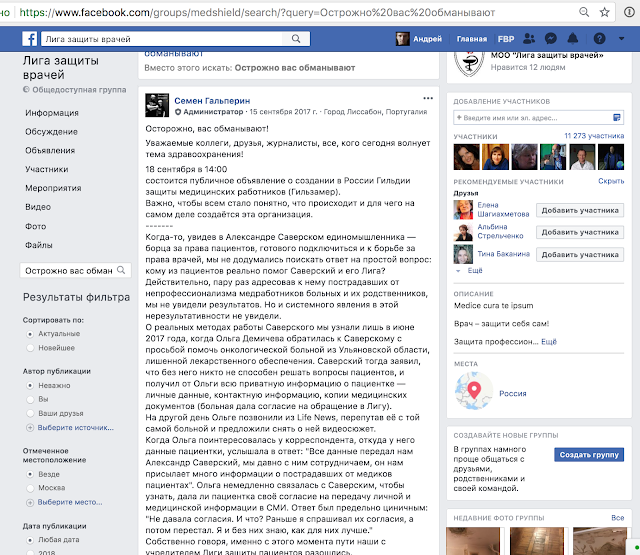The image size is (640, 555).
Task: Click the suggested query Остро­жно вас обманывают
Action: coord(295,68)
